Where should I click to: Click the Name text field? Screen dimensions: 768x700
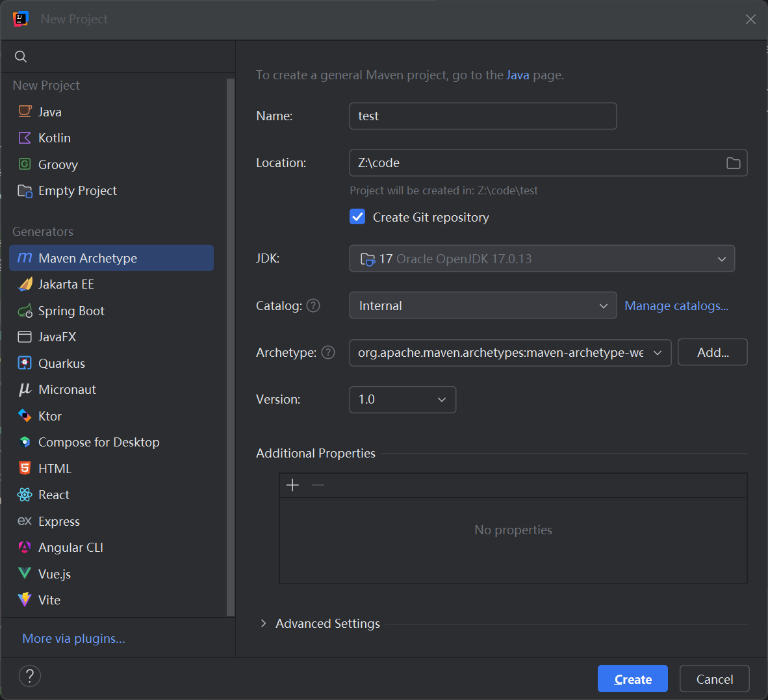coord(483,116)
